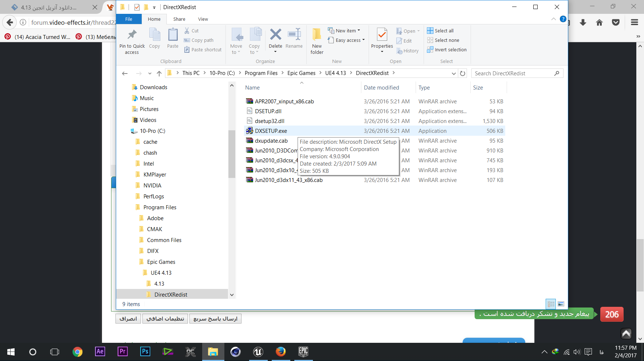Screen dimensions: 644x361
Task: Click Select all in the ribbon
Action: click(440, 31)
